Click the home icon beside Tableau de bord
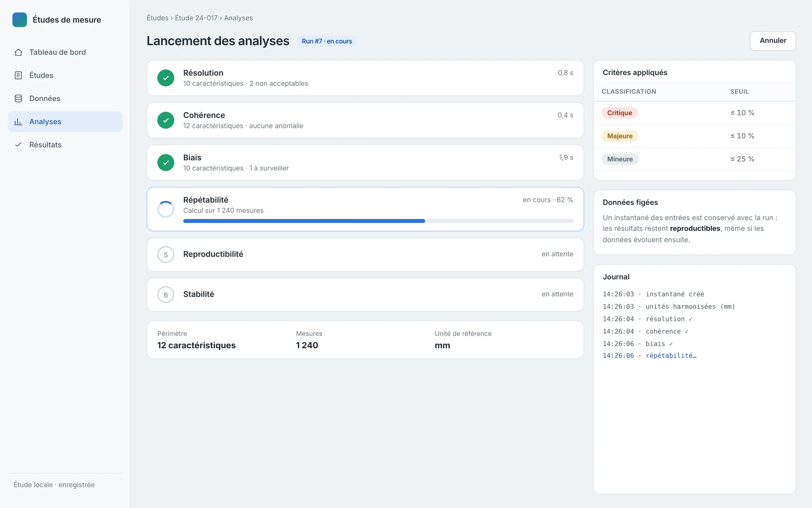Screen dimensions: 812x508 [x=18, y=52]
